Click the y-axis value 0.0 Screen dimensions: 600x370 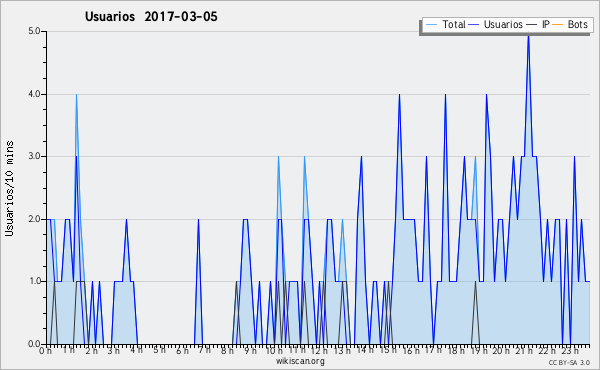(34, 344)
